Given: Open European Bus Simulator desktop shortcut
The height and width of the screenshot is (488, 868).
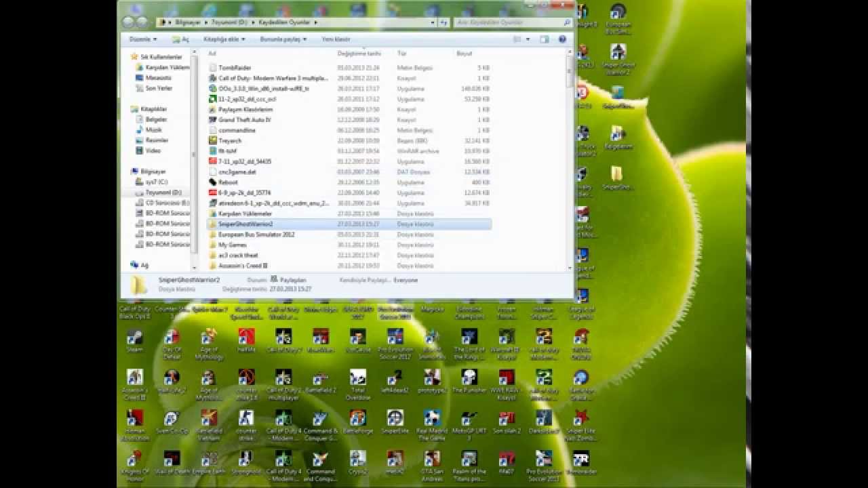Looking at the screenshot, I should click(618, 20).
